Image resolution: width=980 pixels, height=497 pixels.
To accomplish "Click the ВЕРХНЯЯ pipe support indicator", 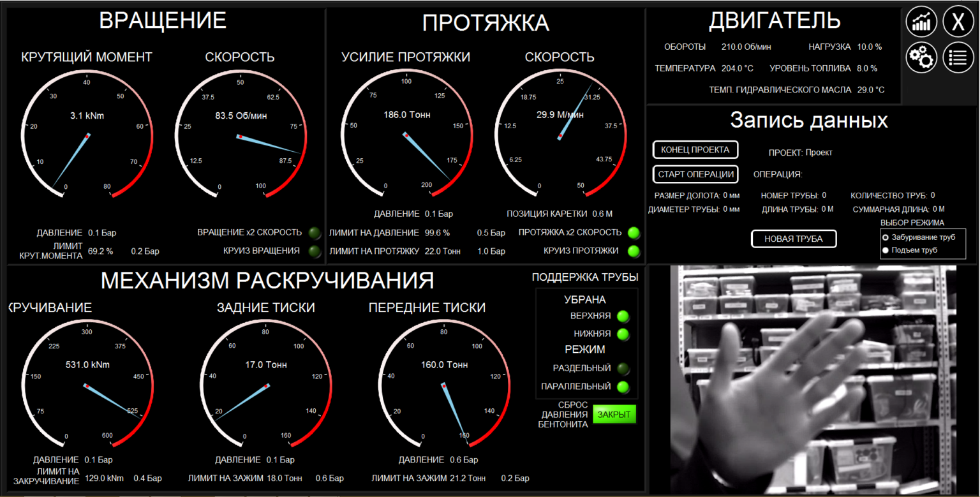I will [x=623, y=316].
